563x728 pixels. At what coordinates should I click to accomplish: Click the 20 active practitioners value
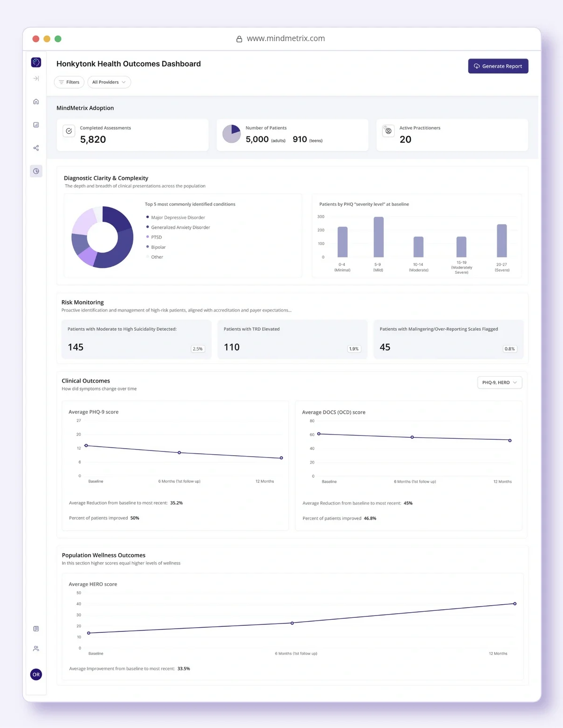[405, 140]
